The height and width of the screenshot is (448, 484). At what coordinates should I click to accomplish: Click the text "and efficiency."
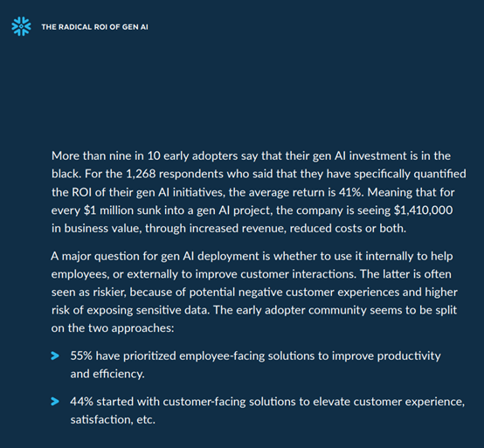[x=107, y=374]
